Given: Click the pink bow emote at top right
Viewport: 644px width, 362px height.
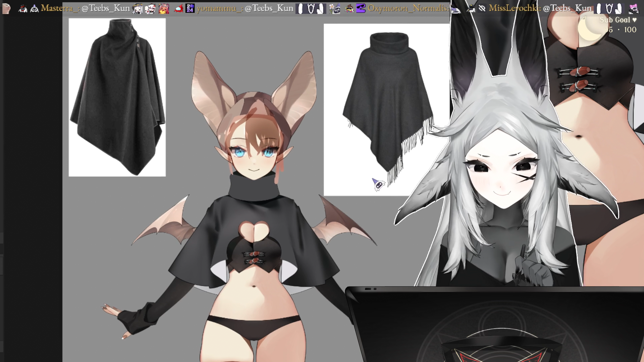Looking at the screenshot, I should pyautogui.click(x=634, y=8).
